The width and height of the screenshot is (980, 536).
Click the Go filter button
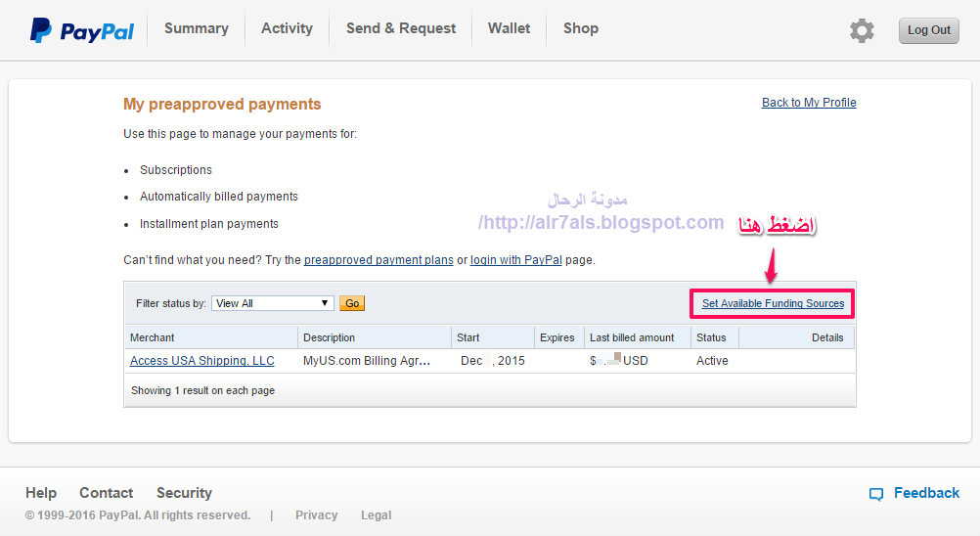tap(352, 303)
